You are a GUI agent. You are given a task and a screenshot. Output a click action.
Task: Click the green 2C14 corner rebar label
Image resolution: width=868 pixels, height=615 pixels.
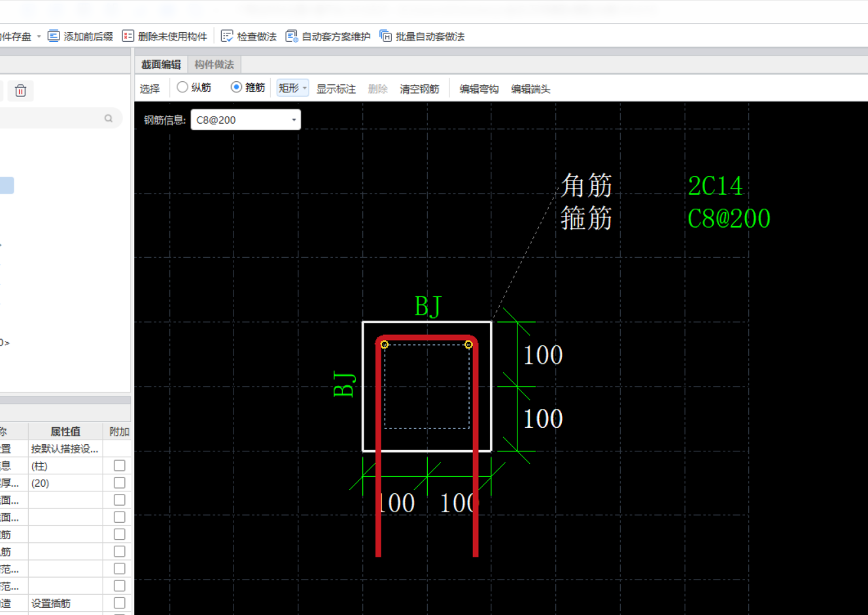pyautogui.click(x=715, y=186)
